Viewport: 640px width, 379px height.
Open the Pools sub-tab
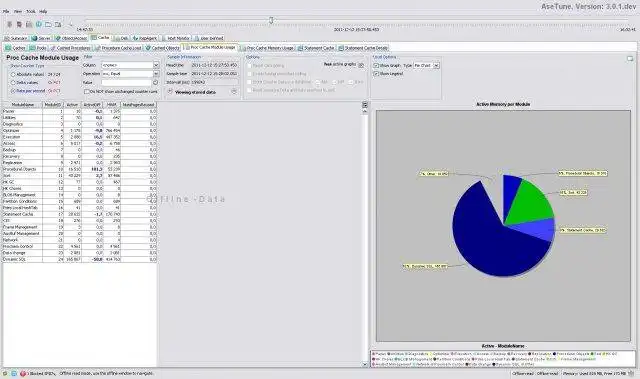pyautogui.click(x=38, y=48)
